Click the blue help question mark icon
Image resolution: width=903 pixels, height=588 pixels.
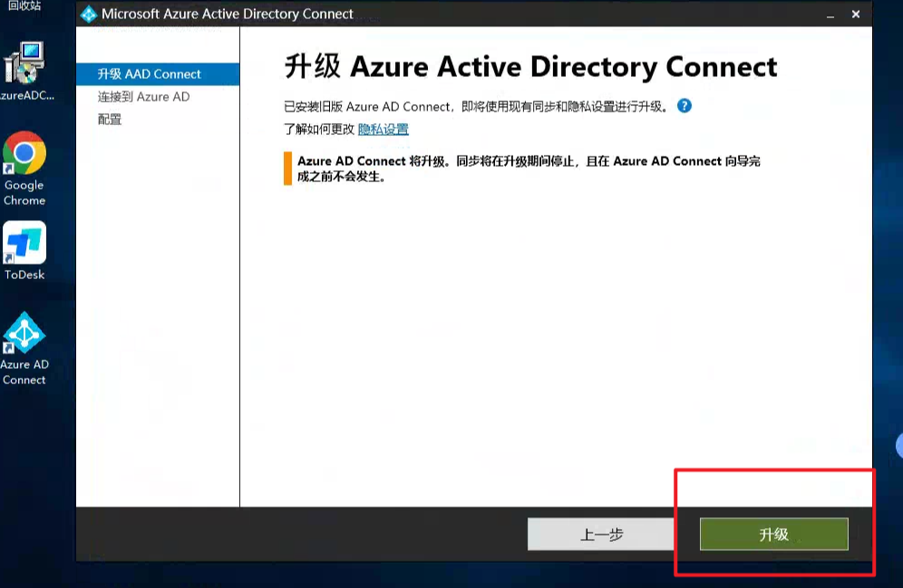(685, 105)
